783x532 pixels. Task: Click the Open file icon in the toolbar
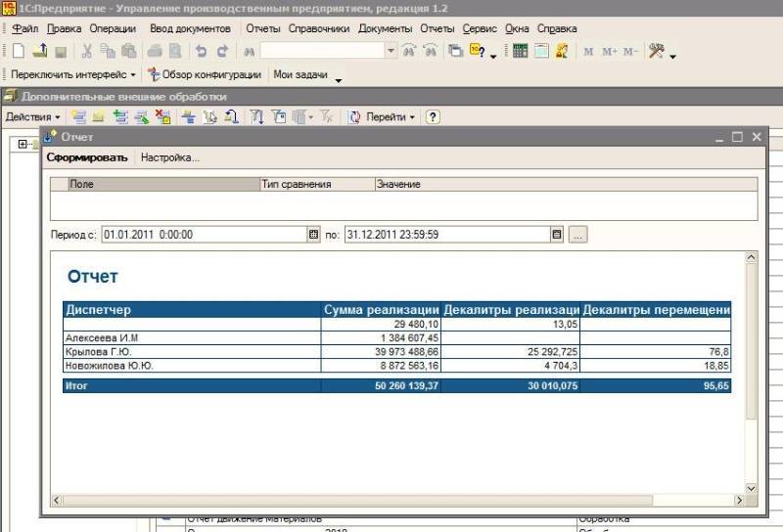[40, 51]
